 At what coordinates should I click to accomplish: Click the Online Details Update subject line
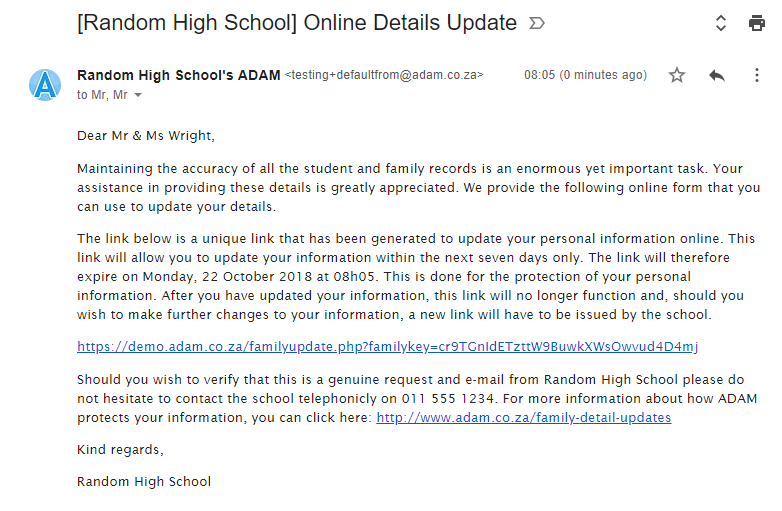296,22
